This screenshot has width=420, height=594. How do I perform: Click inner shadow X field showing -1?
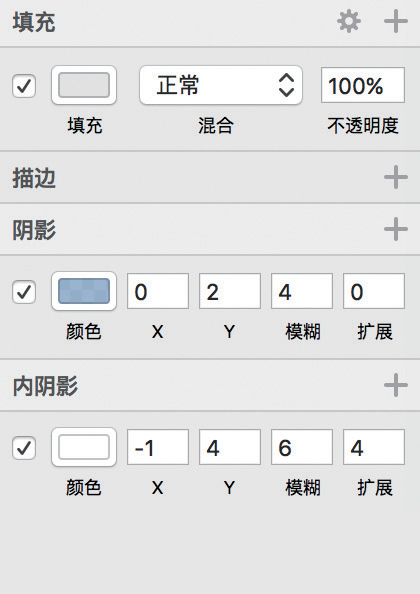[x=158, y=447]
